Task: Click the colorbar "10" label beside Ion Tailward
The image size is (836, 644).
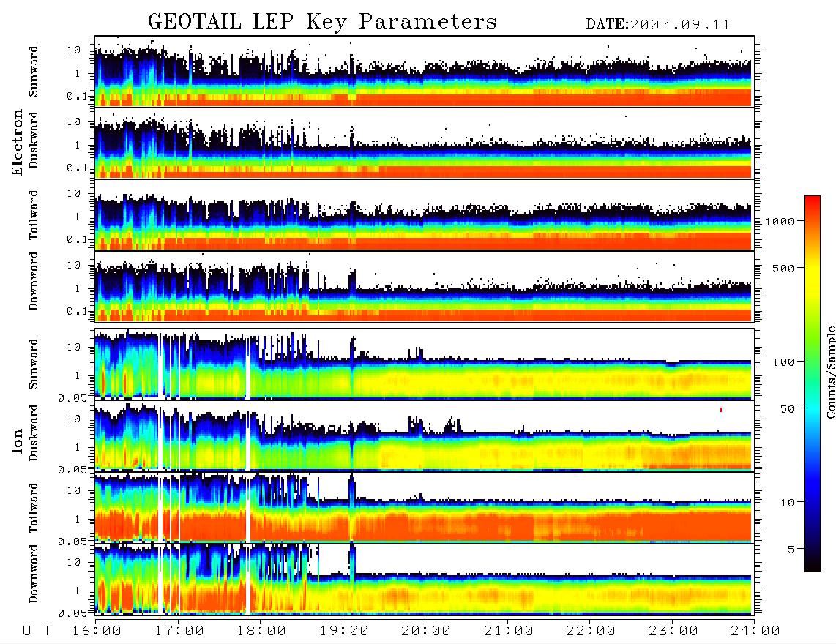Action: (787, 503)
